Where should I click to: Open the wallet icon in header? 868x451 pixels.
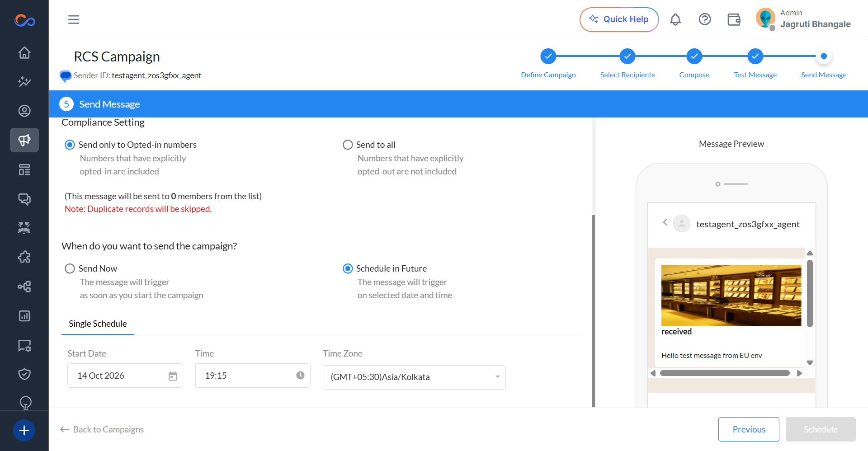[734, 19]
